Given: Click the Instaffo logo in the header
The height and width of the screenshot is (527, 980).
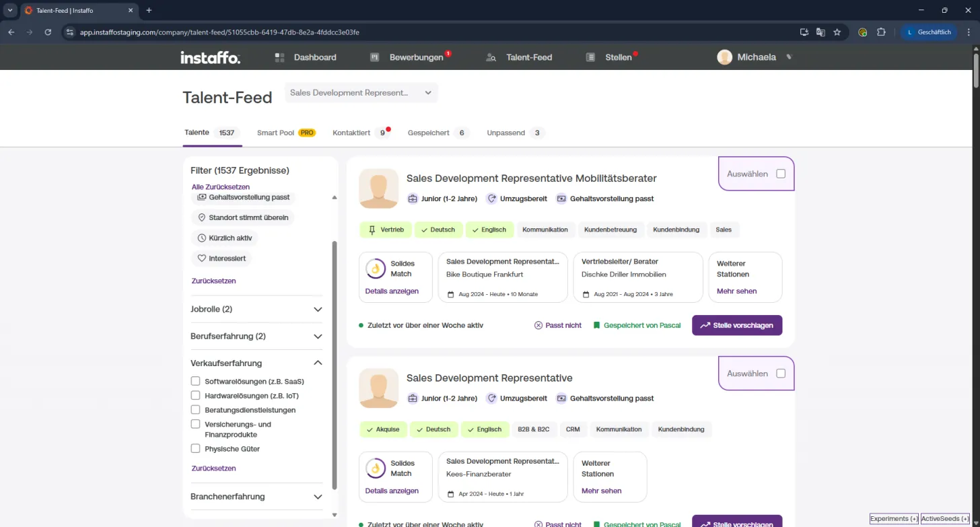Looking at the screenshot, I should point(210,58).
